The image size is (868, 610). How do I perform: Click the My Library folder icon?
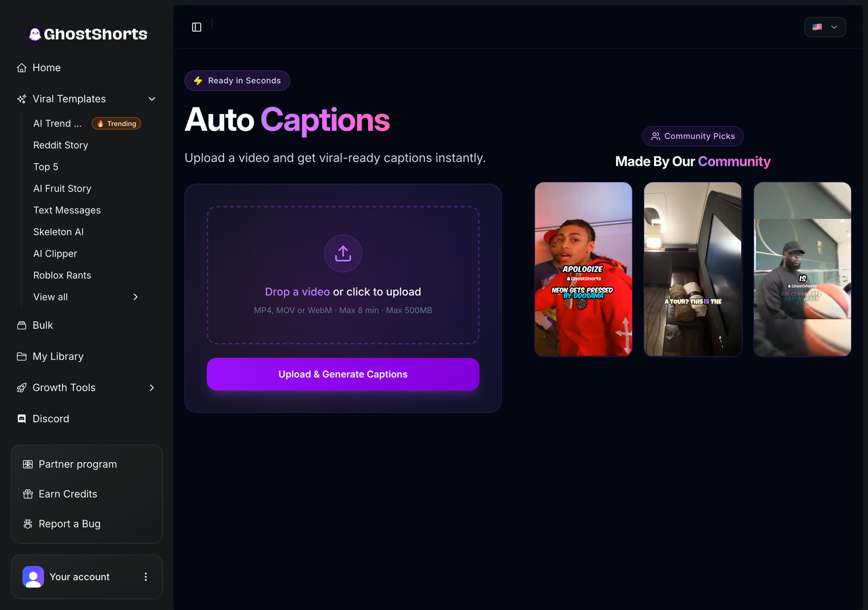(22, 357)
